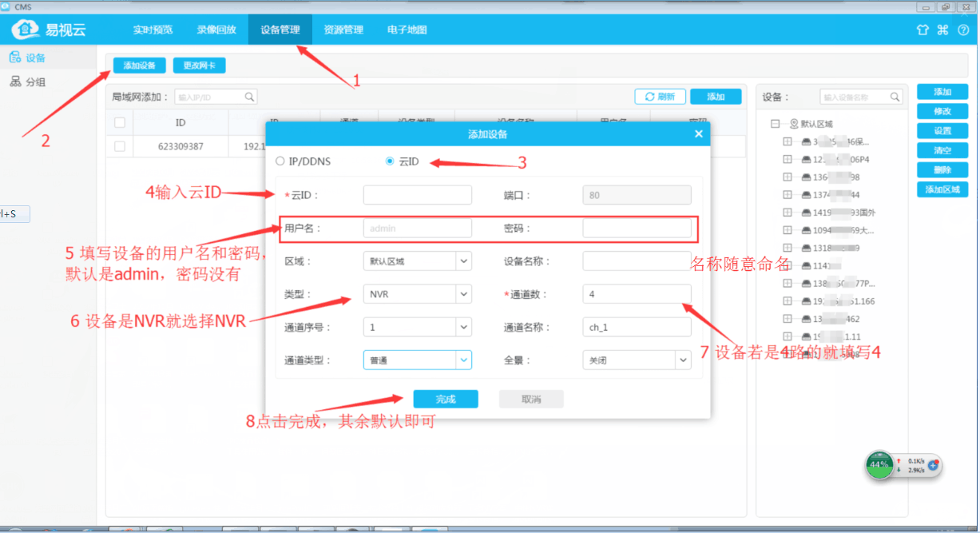980x533 pixels.
Task: Select tree device ending 1.166
Action: [x=844, y=301]
